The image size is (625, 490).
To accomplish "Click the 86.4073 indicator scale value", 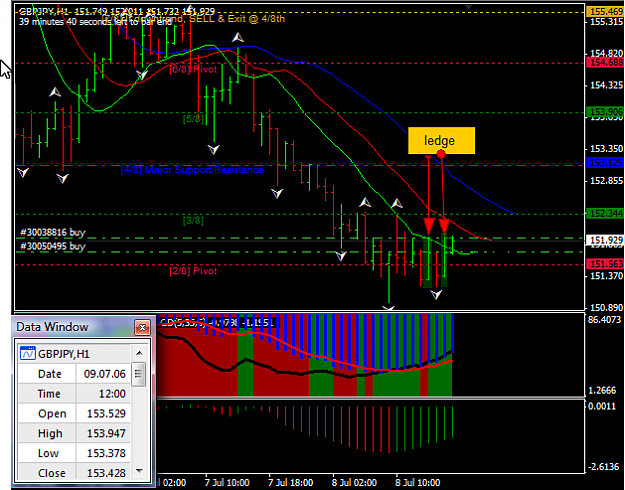I will point(605,319).
